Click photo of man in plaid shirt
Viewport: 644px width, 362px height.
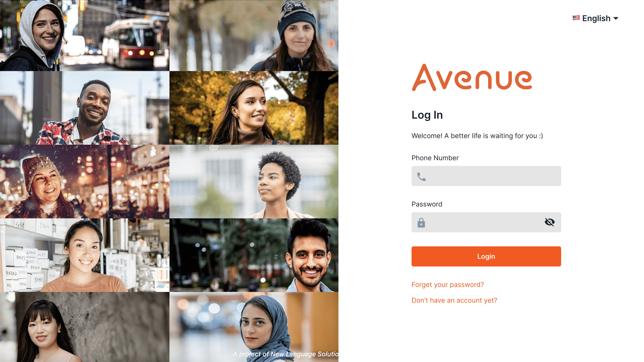[84, 108]
